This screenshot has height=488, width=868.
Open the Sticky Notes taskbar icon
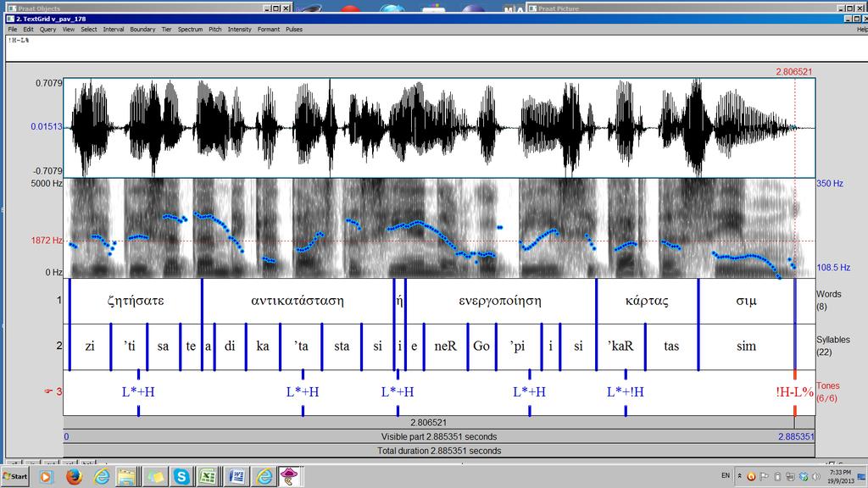154,476
